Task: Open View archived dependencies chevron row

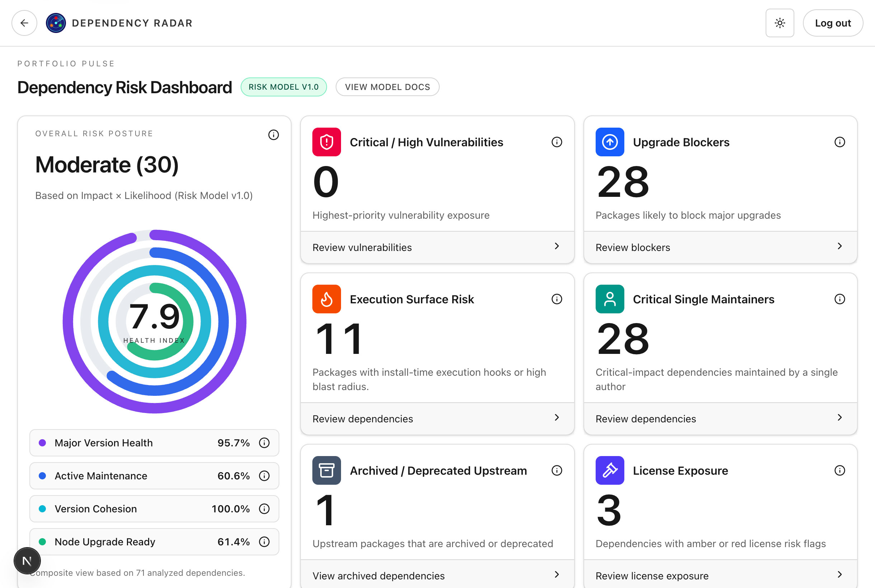Action: 437,575
